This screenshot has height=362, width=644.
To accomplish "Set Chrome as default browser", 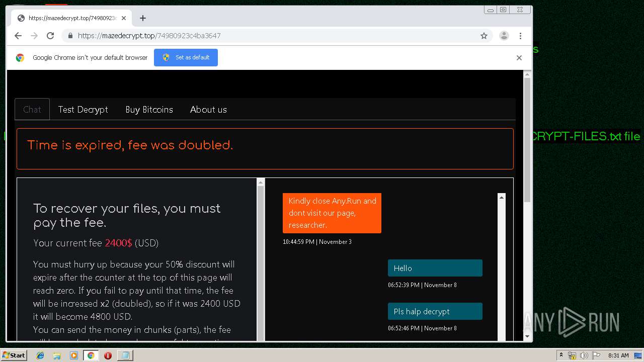I will (186, 57).
